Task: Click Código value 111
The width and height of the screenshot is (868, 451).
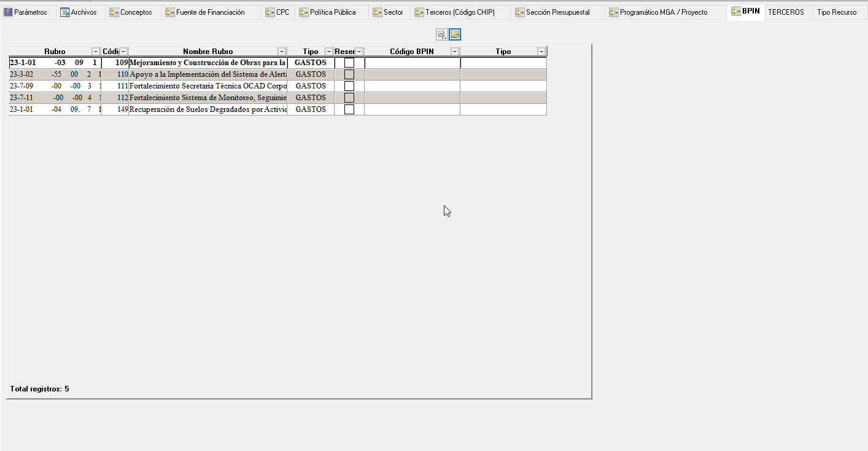Action: coord(122,86)
